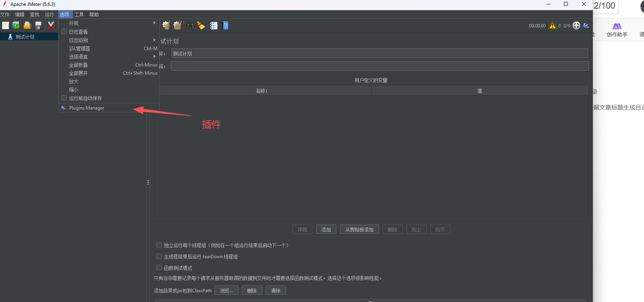This screenshot has height=302, width=644.
Task: Expand the 外观 submenu
Action: [109, 23]
